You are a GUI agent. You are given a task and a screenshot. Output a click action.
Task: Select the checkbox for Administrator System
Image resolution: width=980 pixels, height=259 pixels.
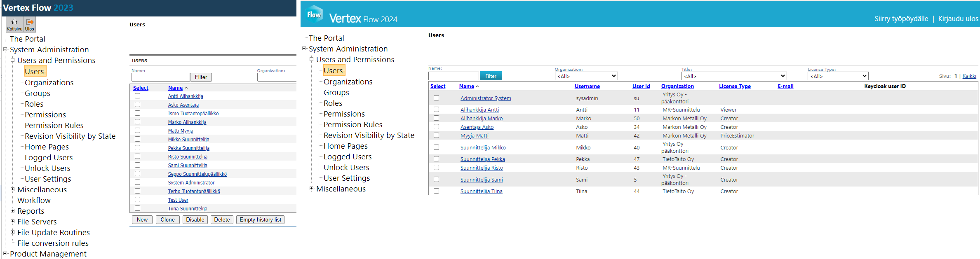pos(436,98)
